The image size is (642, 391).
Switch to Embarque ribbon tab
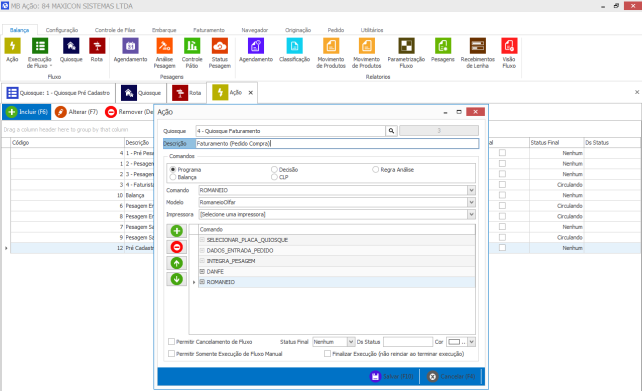pos(164,30)
